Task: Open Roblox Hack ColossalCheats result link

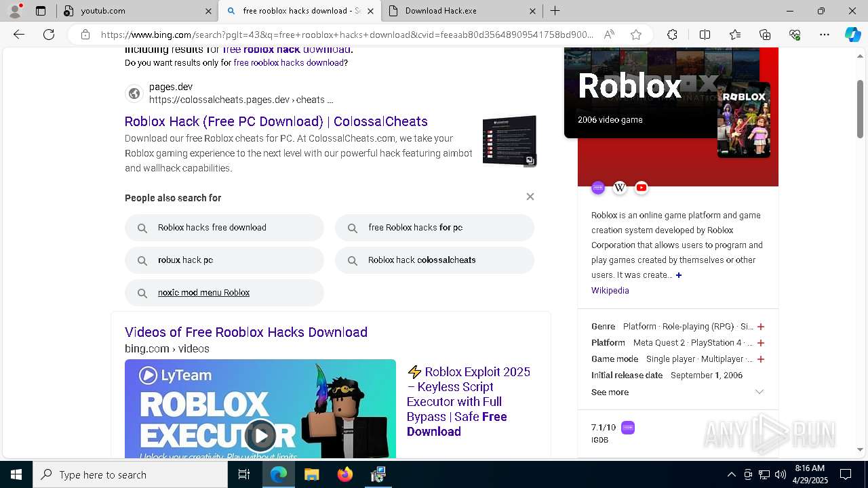Action: tap(276, 121)
